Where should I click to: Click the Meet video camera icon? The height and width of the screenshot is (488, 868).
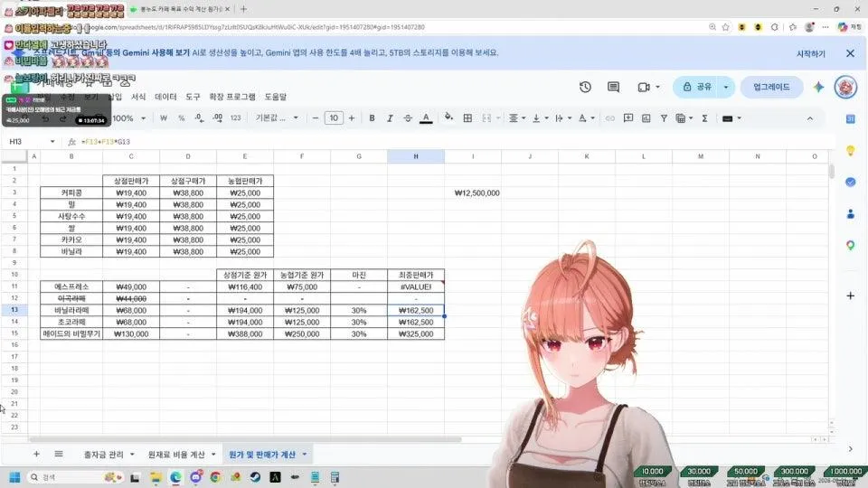pyautogui.click(x=644, y=87)
